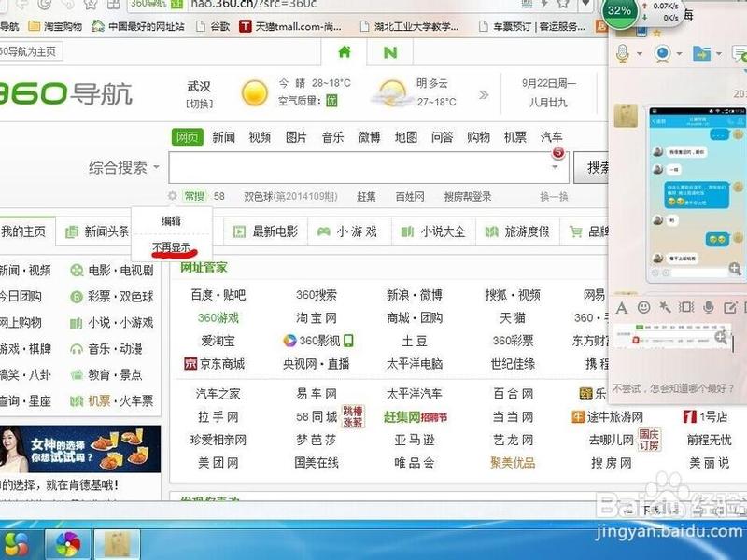Open the 聚美优品 link

click(x=513, y=462)
